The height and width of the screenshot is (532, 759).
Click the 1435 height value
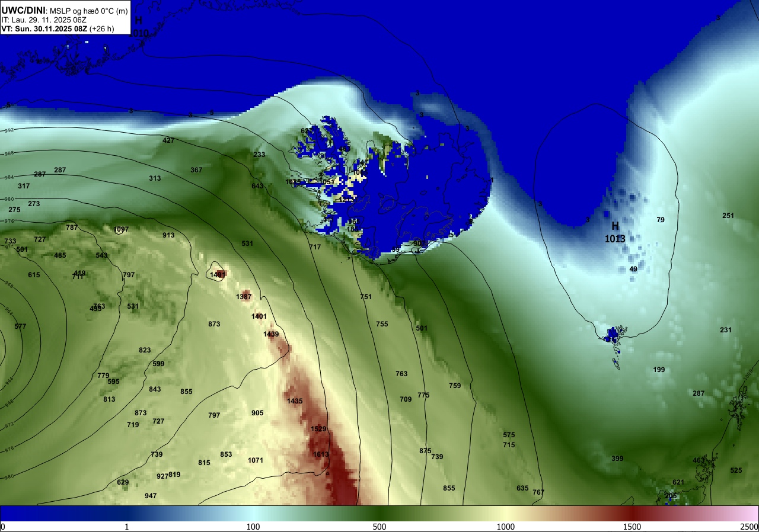point(295,401)
